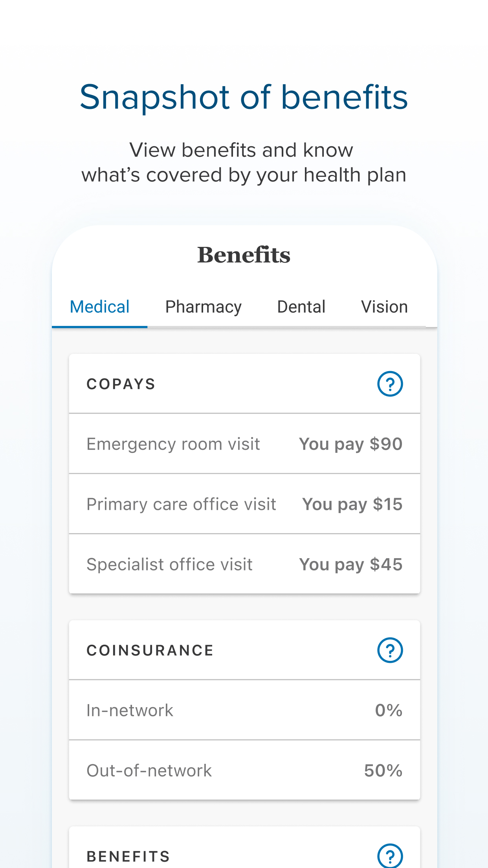Tap the 'You pay $15' amount

tap(352, 504)
